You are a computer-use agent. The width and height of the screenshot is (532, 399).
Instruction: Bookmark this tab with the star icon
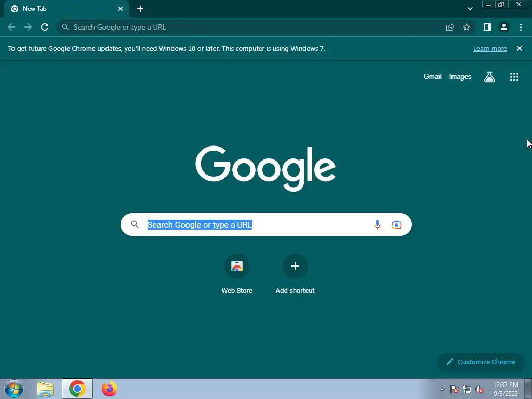tap(467, 27)
